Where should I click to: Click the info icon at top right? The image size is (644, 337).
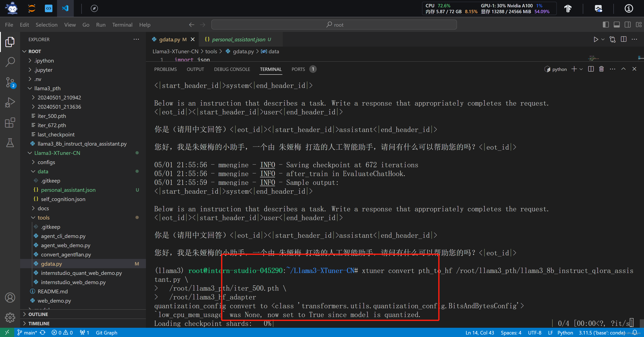(x=629, y=9)
